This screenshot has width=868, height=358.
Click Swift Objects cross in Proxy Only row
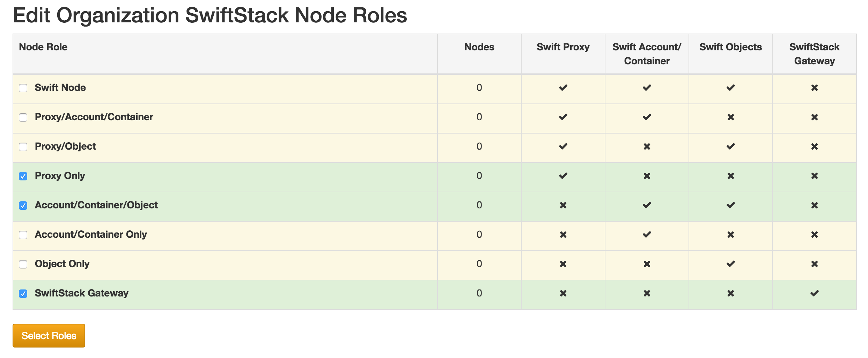pos(731,176)
